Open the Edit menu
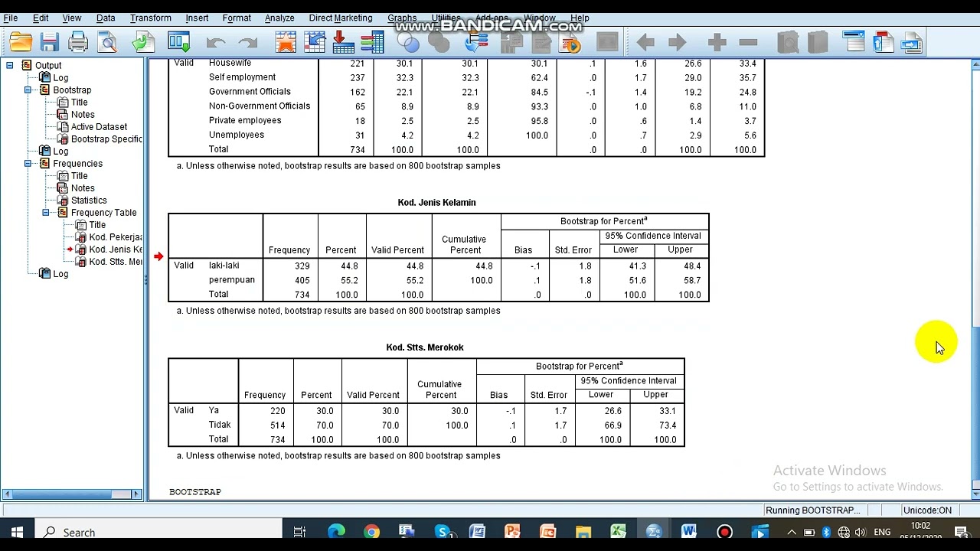 41,18
